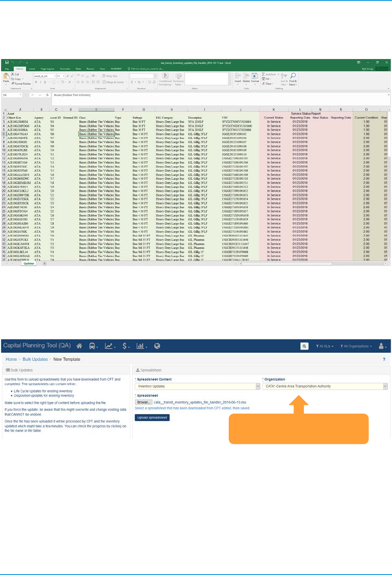The image size is (392, 575).
Task: Click the blue help question mark
Action: tap(384, 359)
